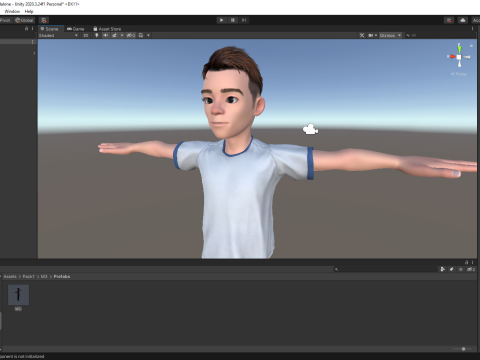This screenshot has width=480, height=360.
Task: Select the camera gizmo in the scene
Action: click(x=310, y=129)
